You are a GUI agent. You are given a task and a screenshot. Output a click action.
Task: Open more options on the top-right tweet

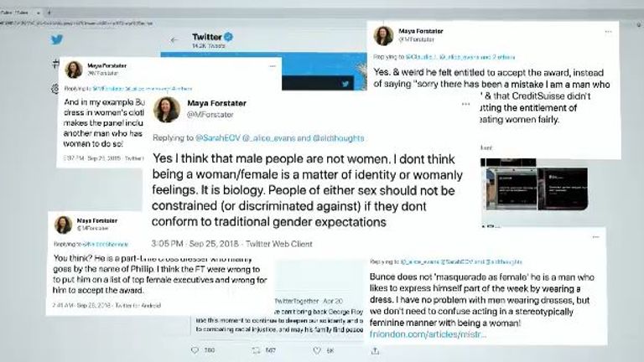pyautogui.click(x=608, y=32)
